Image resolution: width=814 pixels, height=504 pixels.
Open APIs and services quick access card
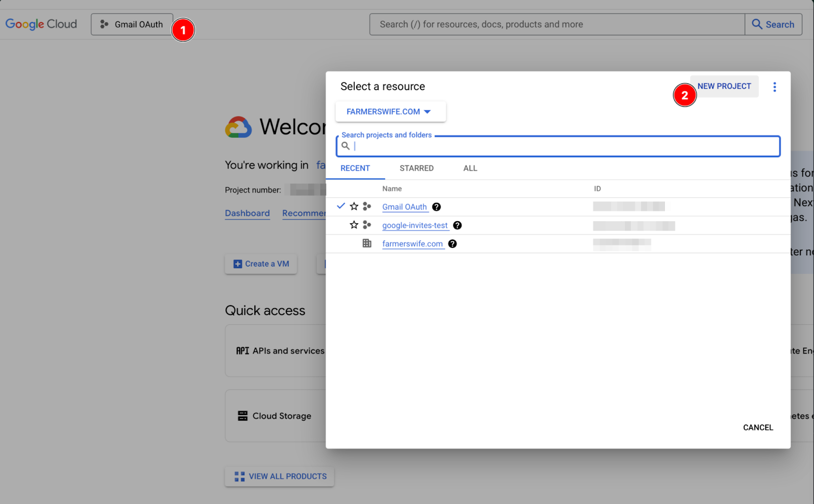tap(275, 351)
